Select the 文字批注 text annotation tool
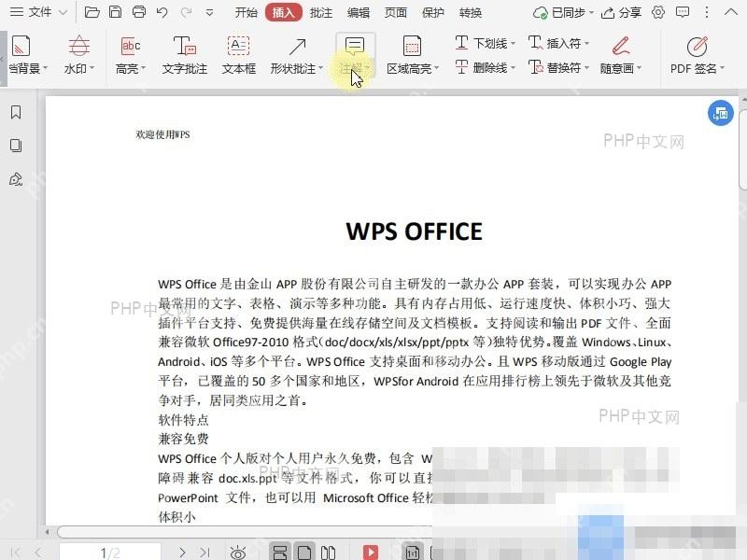Viewport: 747px width, 560px height. [184, 55]
